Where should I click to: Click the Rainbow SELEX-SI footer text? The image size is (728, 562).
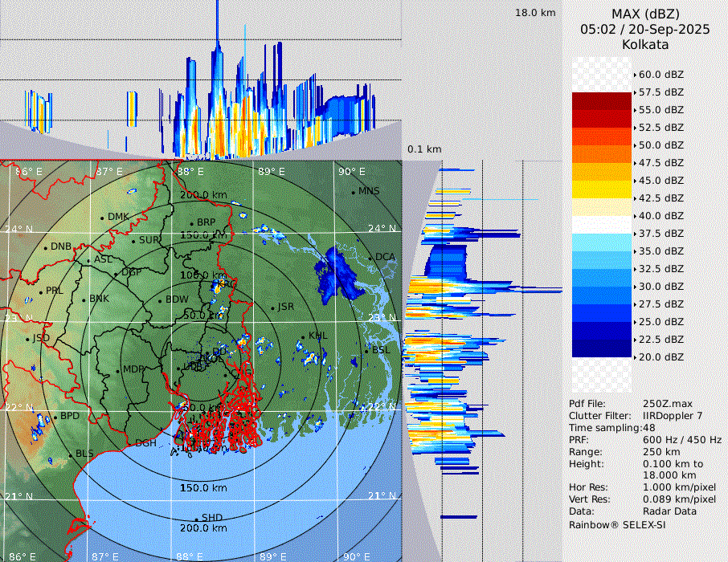(x=617, y=524)
